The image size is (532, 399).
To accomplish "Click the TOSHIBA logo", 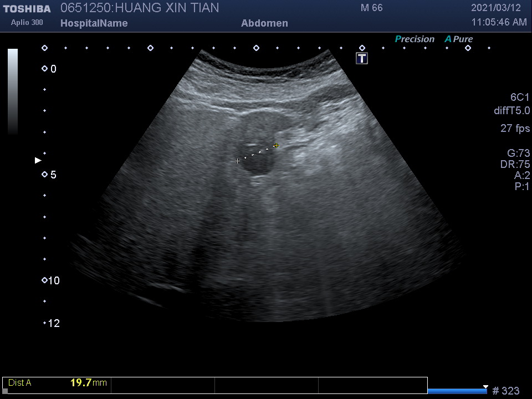I will click(27, 9).
